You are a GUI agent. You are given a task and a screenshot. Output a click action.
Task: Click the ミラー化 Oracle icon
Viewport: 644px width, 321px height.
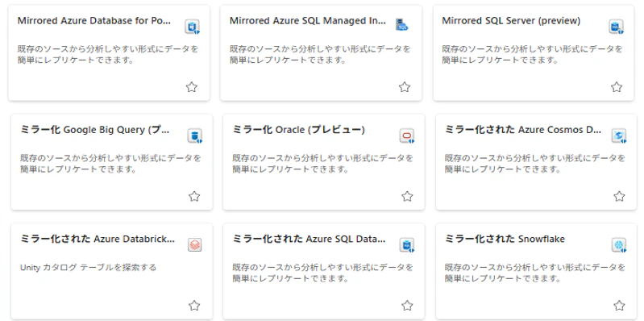[407, 136]
